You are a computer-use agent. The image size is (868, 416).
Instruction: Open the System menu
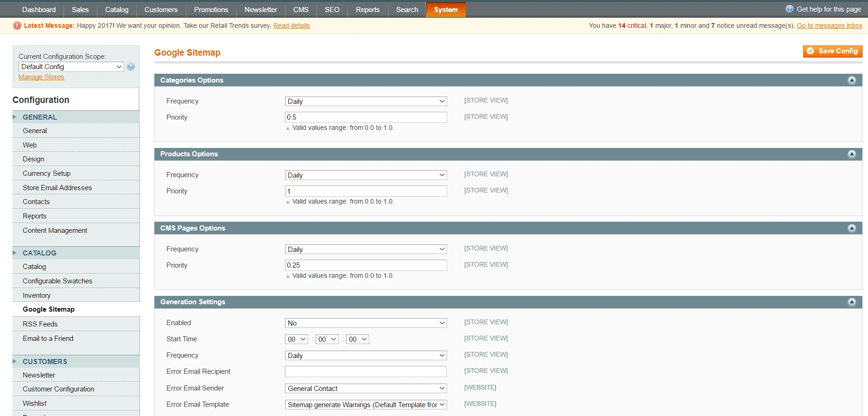coord(446,10)
